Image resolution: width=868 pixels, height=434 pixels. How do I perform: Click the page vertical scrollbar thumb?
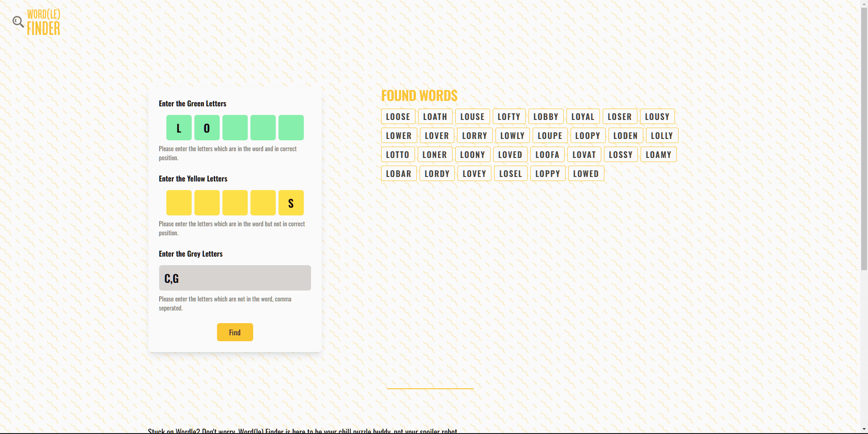coord(864,136)
